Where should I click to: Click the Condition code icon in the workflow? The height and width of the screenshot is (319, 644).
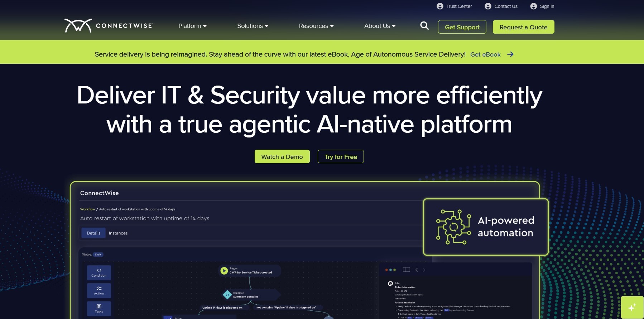point(99,270)
